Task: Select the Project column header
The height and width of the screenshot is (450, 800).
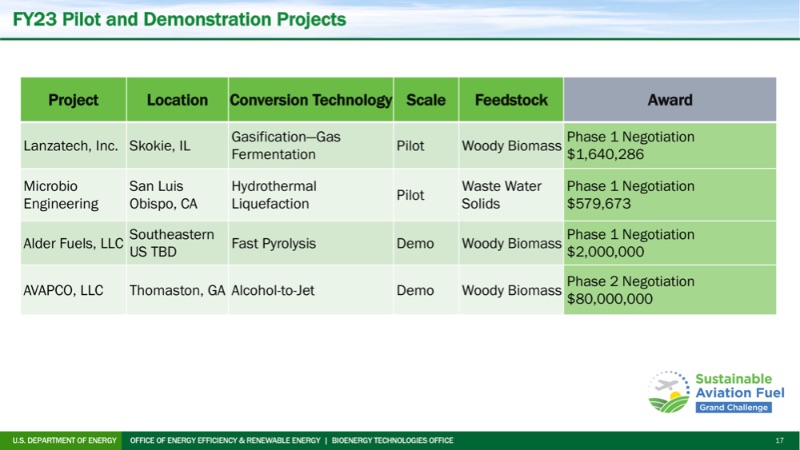Action: click(x=73, y=100)
